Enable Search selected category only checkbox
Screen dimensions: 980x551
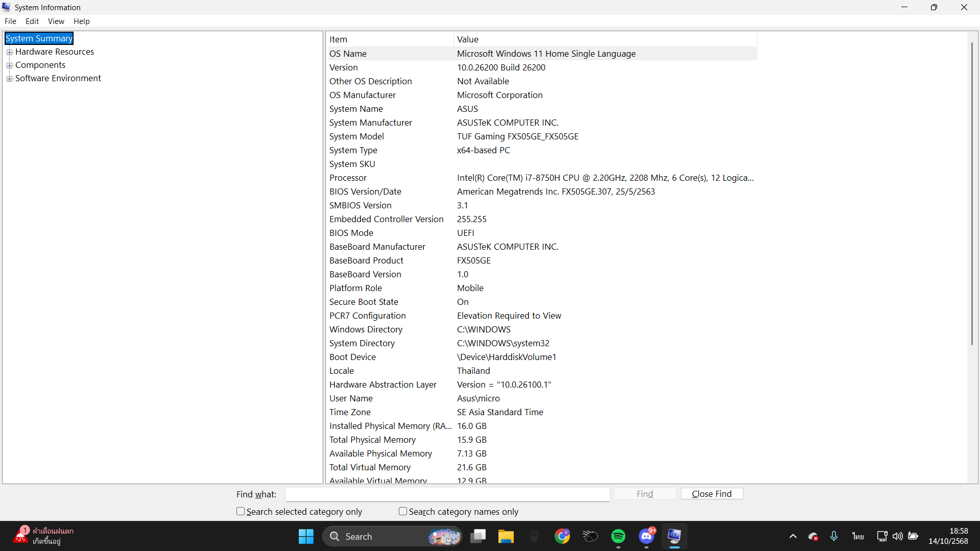[241, 511]
